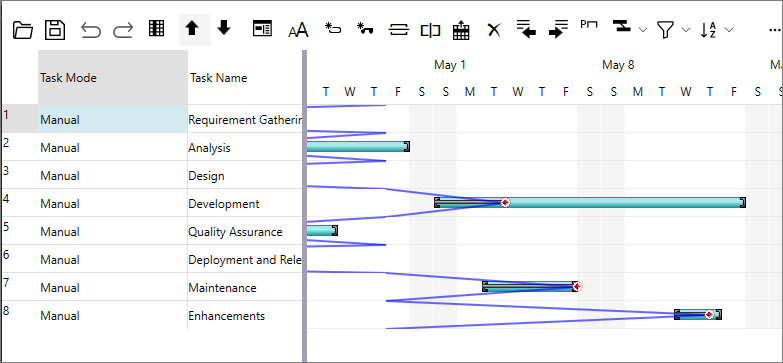Expand the A-Z sort dropdown arrow

tap(729, 29)
